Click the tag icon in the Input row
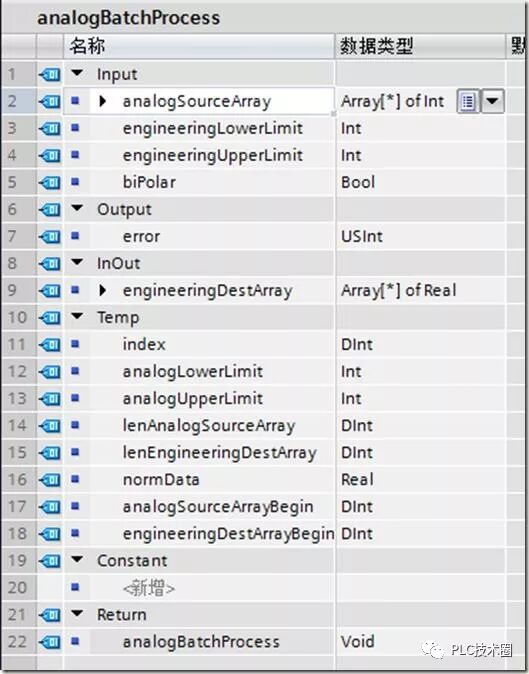Screen dimensions: 529x674 pyautogui.click(x=49, y=75)
